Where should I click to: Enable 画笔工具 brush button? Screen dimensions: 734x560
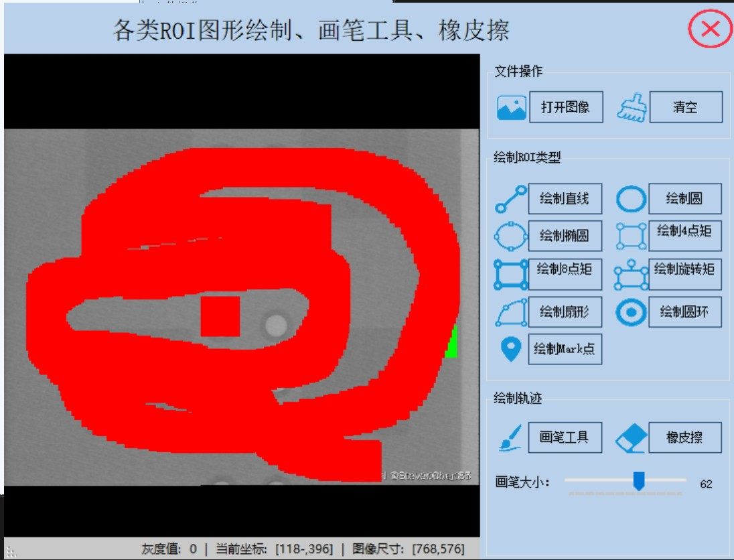565,437
